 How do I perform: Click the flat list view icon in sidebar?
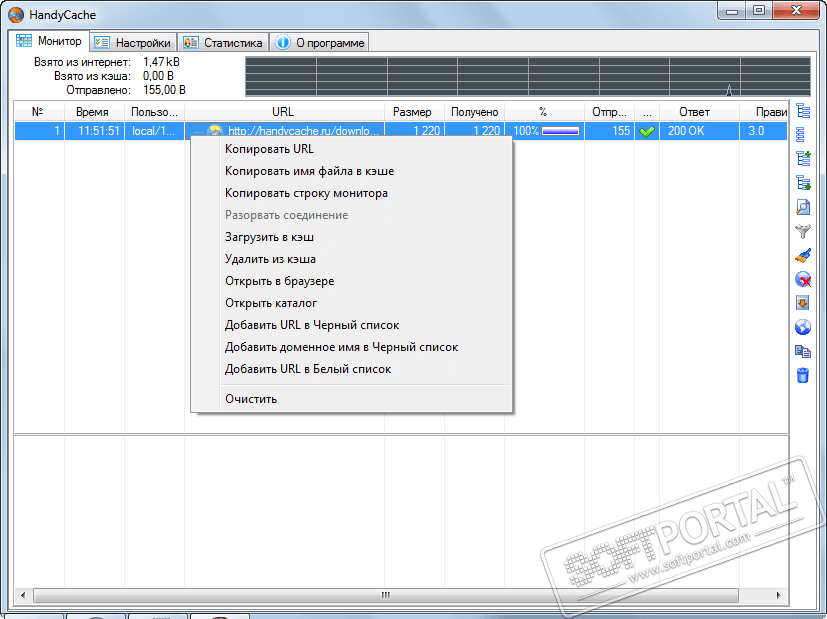pyautogui.click(x=801, y=134)
